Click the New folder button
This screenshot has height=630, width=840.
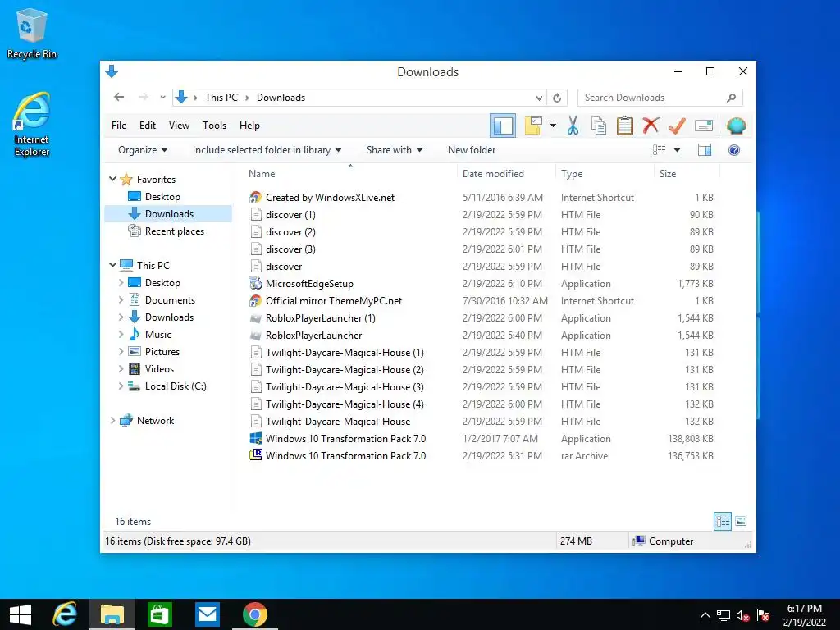click(472, 150)
